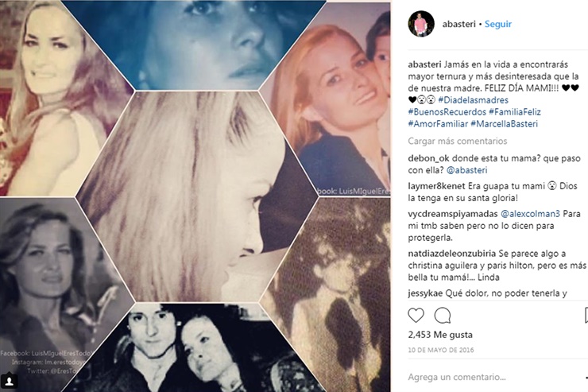Open the @alexcolman3 mention link
Image resolution: width=588 pixels, height=392 pixels.
point(530,214)
